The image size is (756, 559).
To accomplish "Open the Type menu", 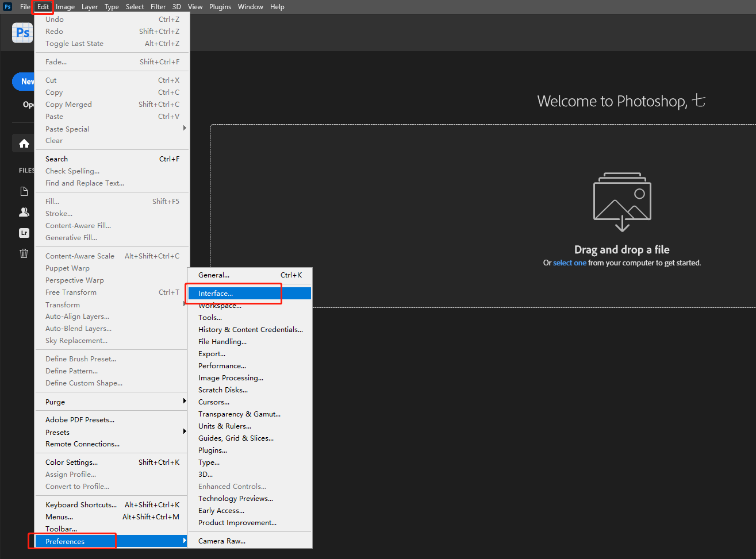I will coord(112,7).
